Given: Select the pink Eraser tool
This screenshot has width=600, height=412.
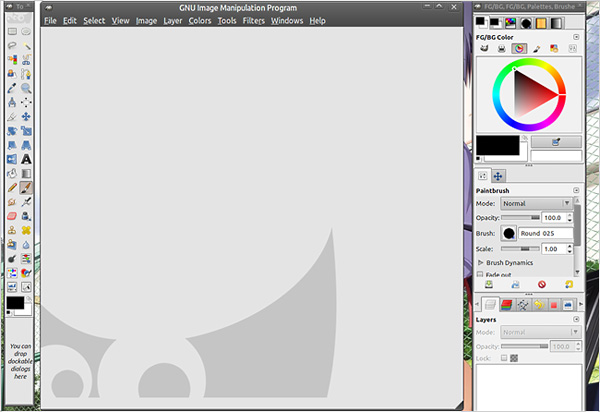Looking at the screenshot, I should click(12, 216).
